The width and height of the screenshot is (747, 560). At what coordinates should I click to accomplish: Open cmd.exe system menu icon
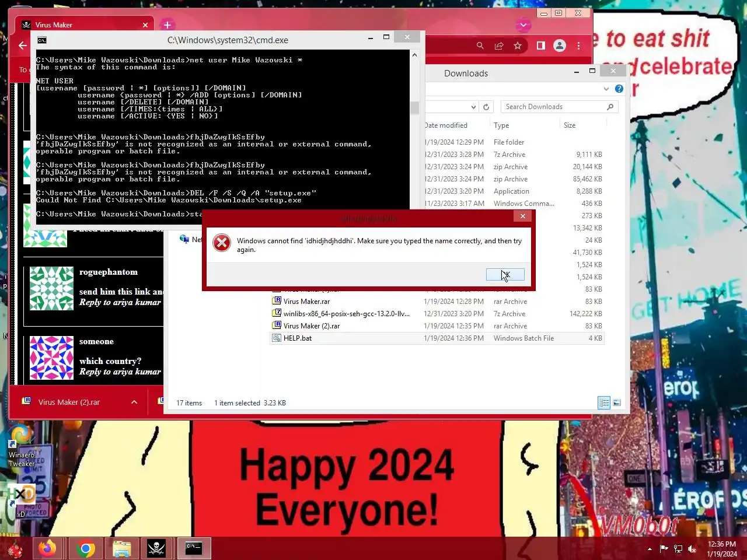42,40
